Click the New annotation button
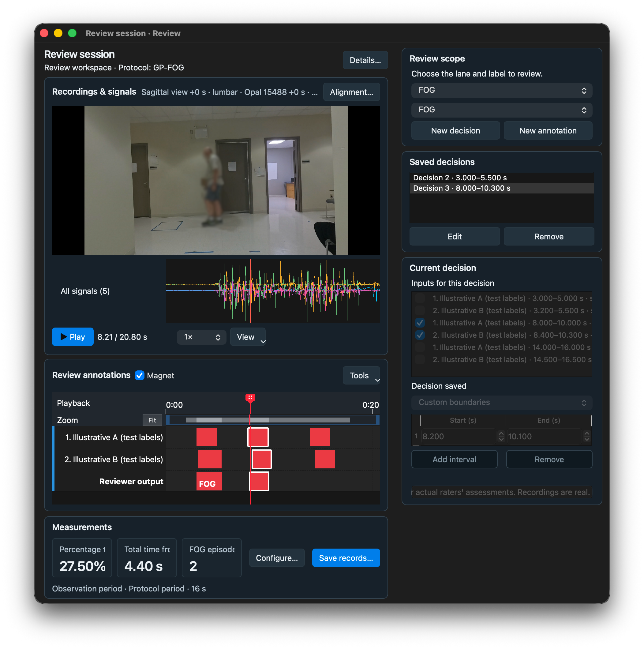 click(548, 131)
